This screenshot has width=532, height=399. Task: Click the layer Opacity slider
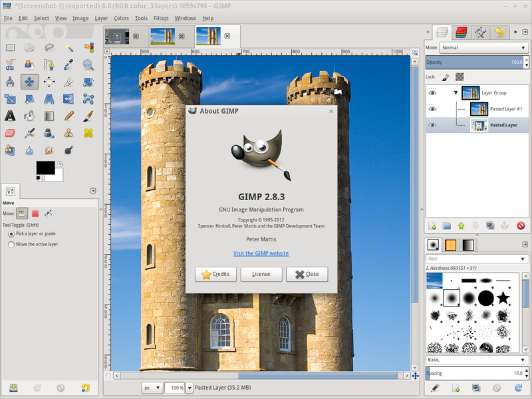475,62
